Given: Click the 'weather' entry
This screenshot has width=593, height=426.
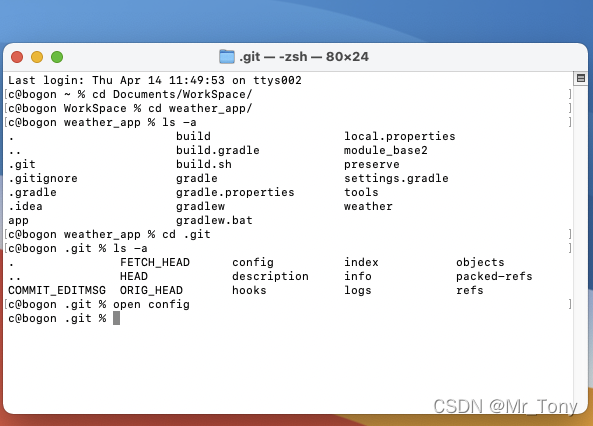Looking at the screenshot, I should (368, 206).
